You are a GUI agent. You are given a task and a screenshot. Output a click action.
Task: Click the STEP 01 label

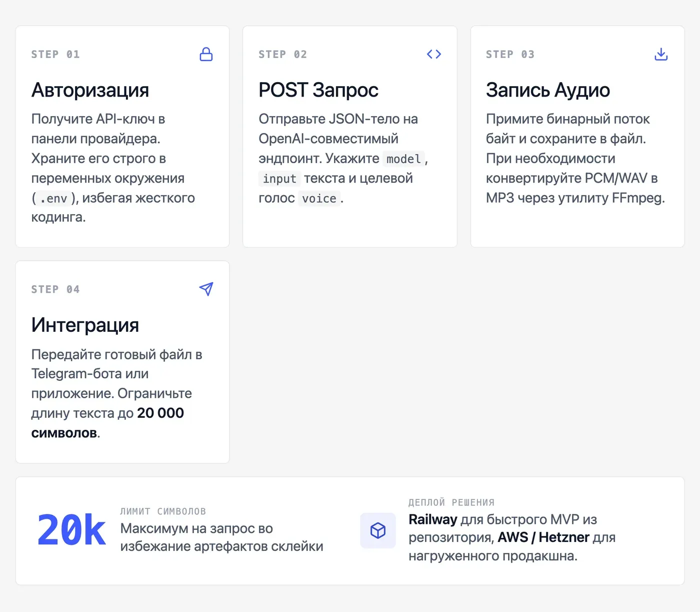(55, 54)
